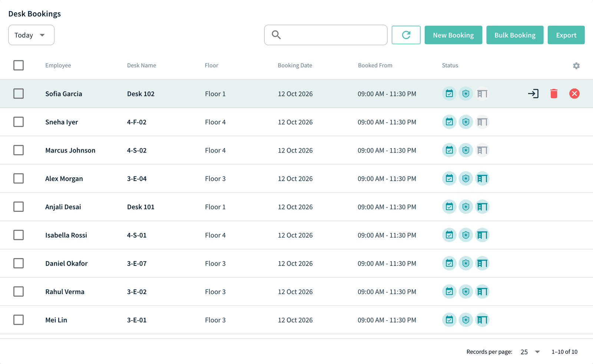Viewport: 593px width, 364px height.
Task: Focus the search input field
Action: pyautogui.click(x=326, y=35)
